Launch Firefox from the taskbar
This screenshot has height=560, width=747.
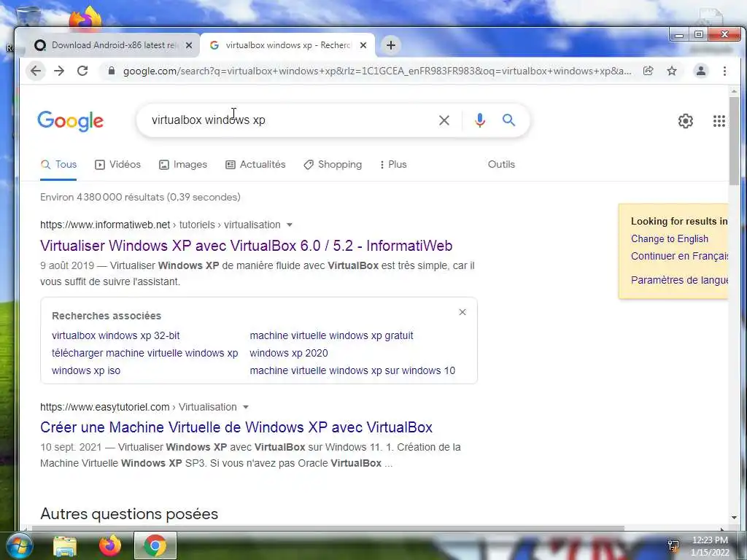[x=109, y=545]
